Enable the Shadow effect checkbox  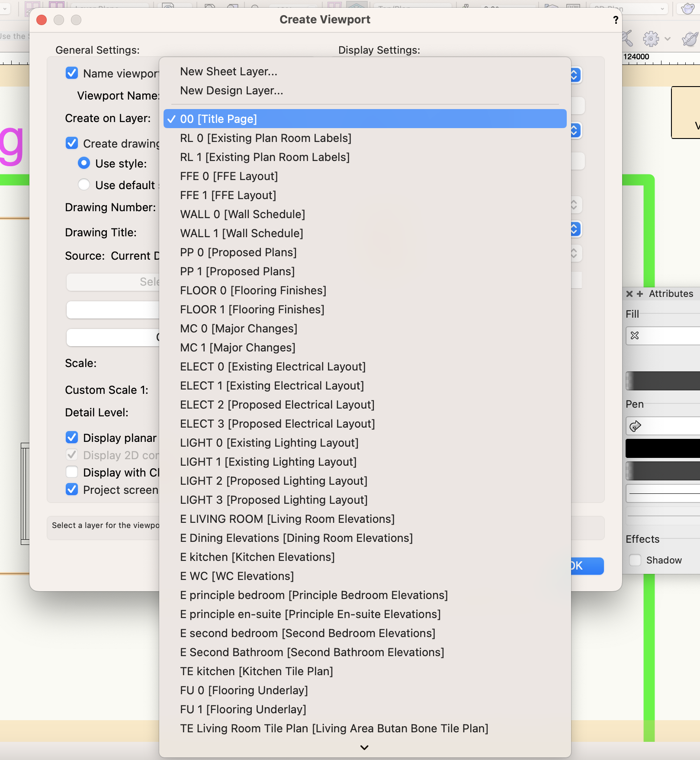[635, 560]
